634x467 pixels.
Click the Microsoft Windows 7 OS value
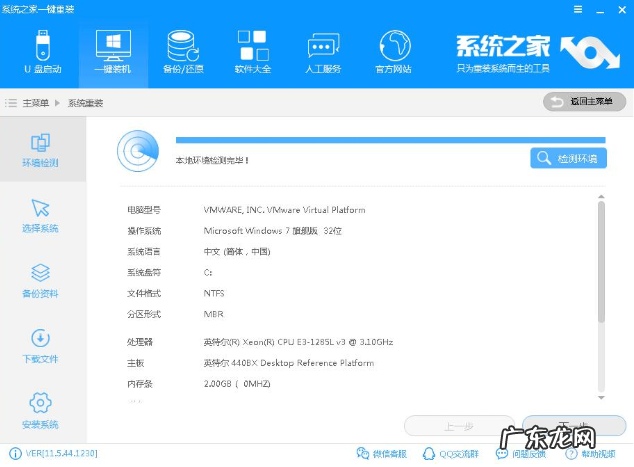(x=273, y=231)
